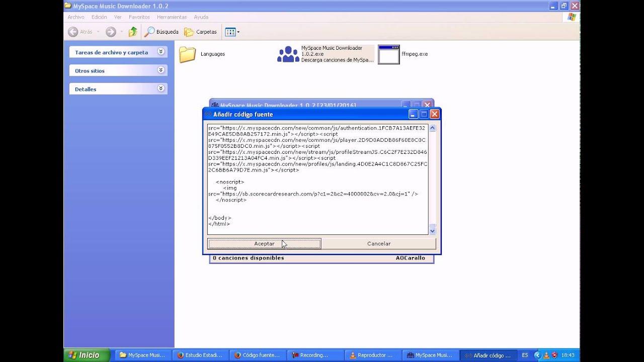Switch to Código fuente... Firefox taskbar button

pyautogui.click(x=257, y=355)
